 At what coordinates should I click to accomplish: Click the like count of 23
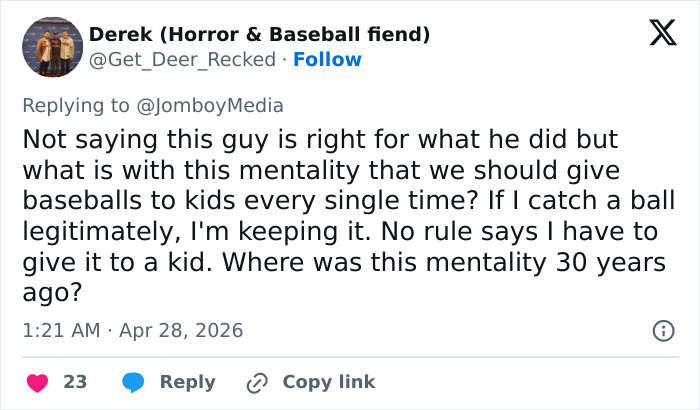[75, 382]
